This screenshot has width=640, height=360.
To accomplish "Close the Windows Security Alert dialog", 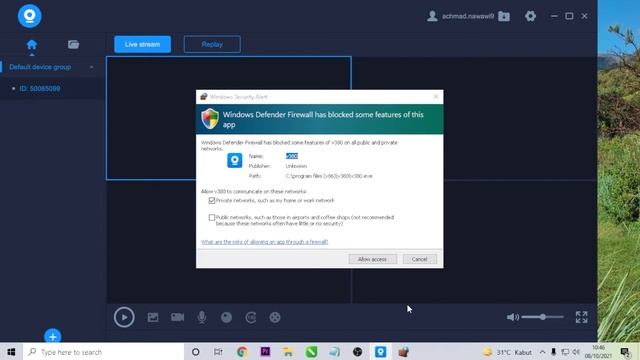I will pyautogui.click(x=436, y=97).
